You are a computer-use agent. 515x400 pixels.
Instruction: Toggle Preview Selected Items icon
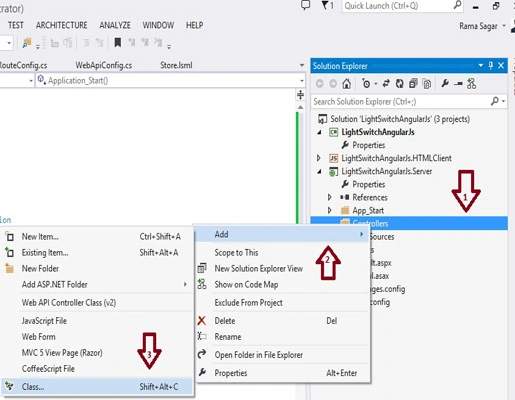click(458, 84)
